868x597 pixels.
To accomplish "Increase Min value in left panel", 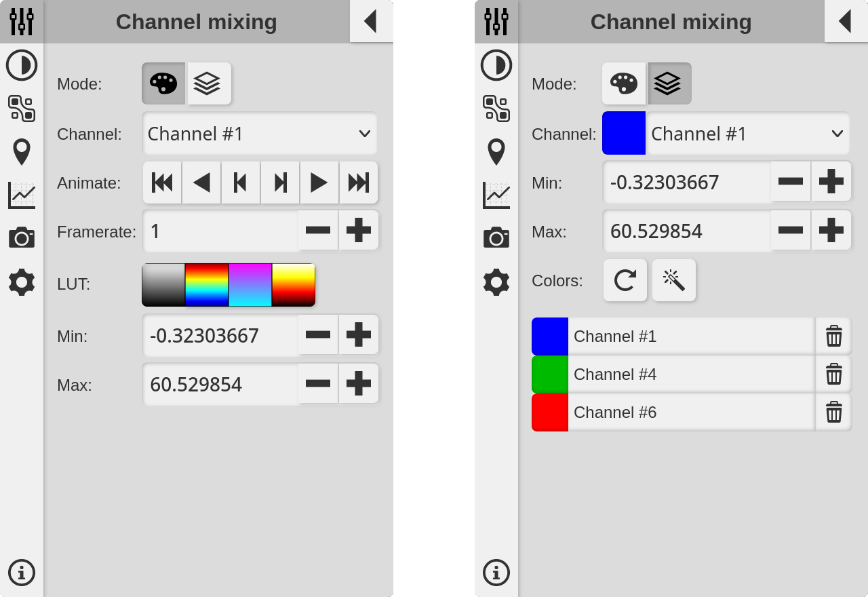I will point(359,335).
